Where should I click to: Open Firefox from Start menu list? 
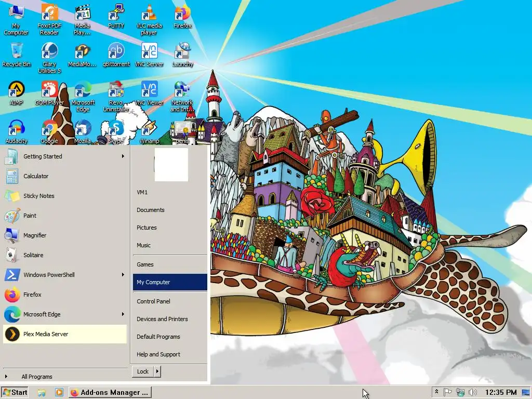64,295
